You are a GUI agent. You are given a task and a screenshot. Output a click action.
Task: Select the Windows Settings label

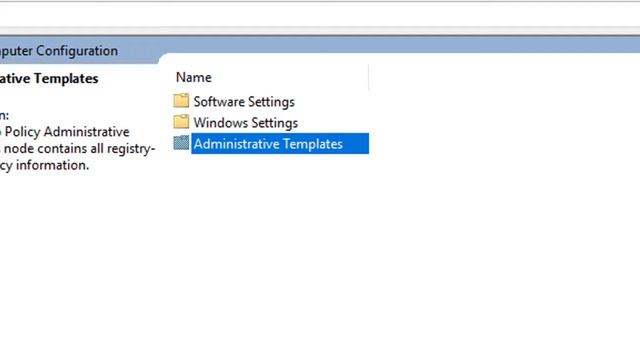245,122
